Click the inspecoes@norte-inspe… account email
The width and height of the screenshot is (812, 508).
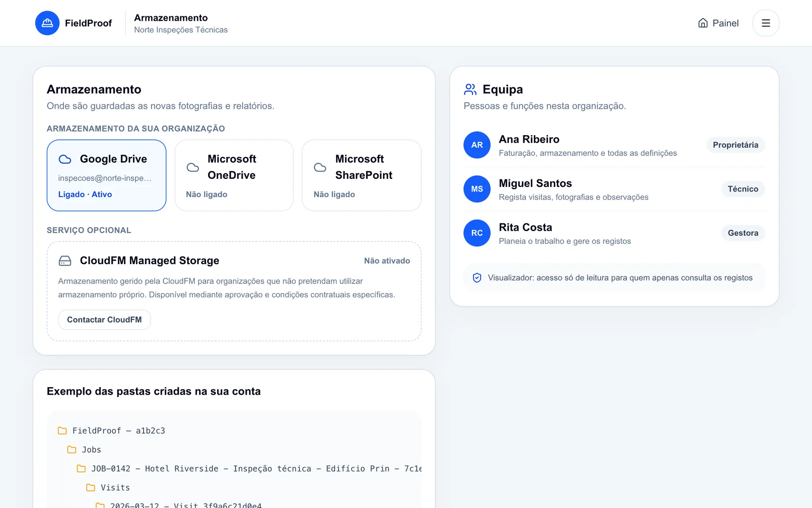point(105,178)
